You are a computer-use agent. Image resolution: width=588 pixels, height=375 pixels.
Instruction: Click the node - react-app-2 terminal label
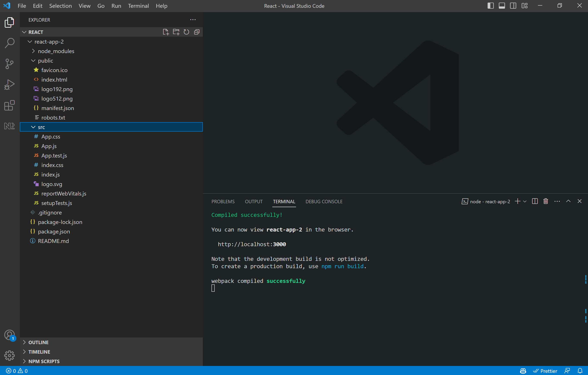click(486, 201)
